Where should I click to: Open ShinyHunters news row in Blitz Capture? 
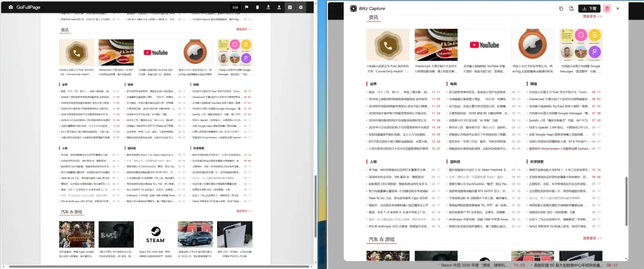click(564, 149)
